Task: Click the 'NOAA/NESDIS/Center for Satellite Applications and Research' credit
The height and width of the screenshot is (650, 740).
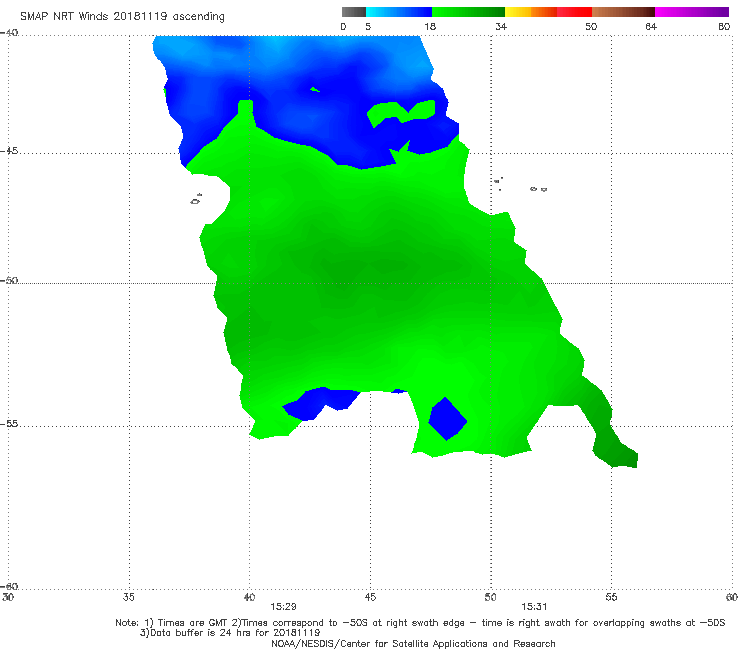Action: (x=413, y=644)
